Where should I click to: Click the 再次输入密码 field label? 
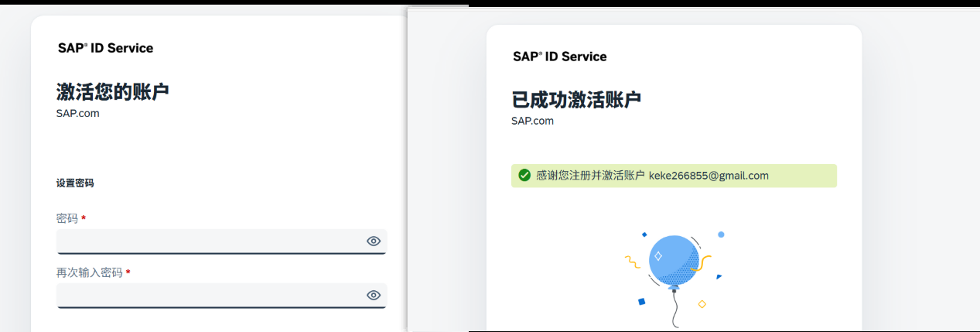90,272
